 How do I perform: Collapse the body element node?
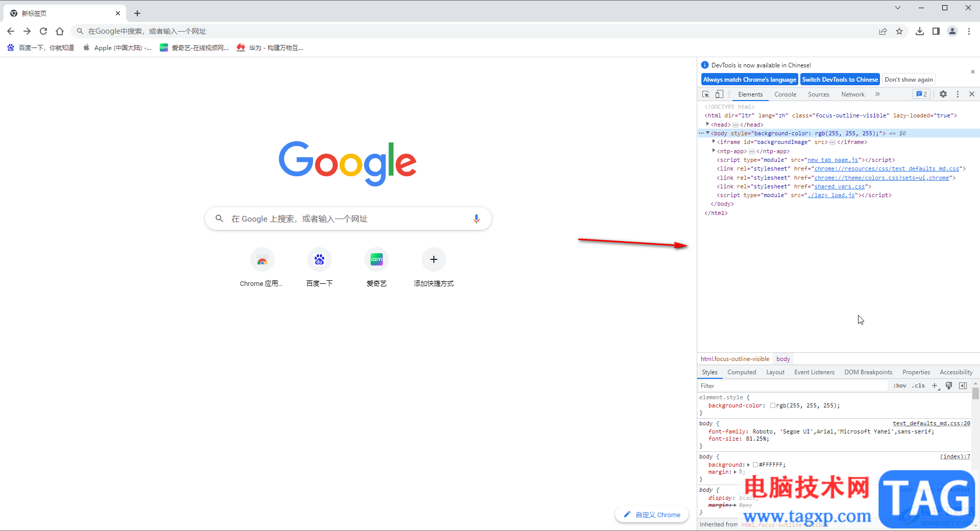click(x=707, y=133)
